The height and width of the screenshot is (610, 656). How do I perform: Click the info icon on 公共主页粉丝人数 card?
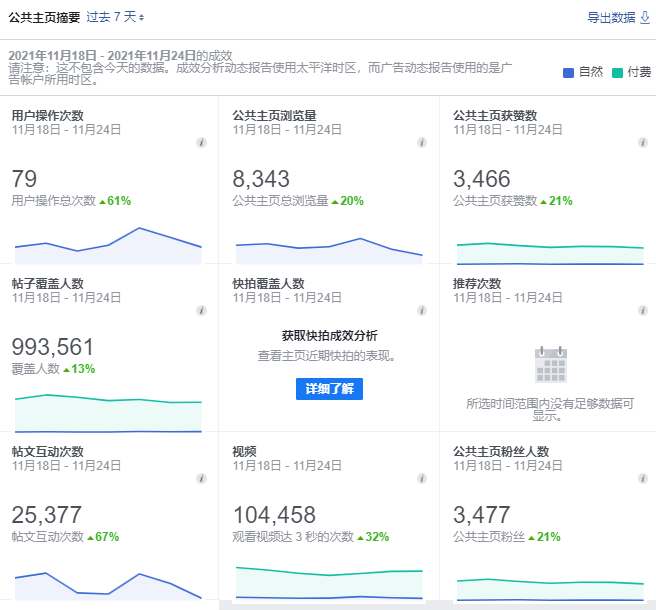[643, 478]
